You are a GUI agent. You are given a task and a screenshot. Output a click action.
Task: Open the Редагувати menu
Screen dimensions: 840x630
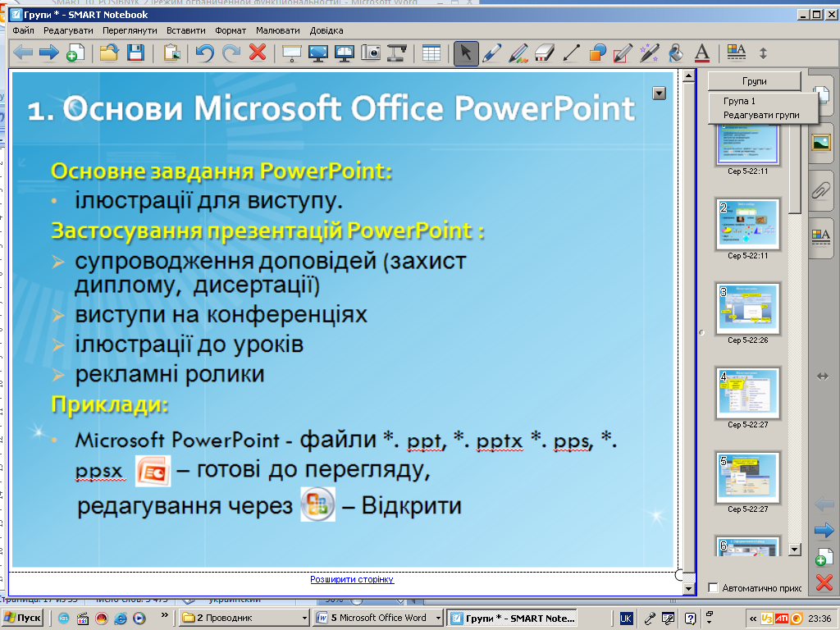[68, 30]
